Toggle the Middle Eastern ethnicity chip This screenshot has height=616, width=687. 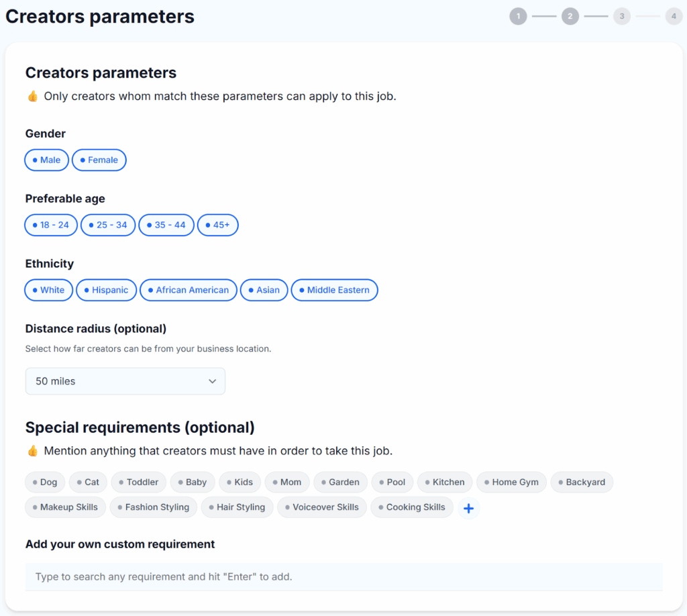click(x=335, y=291)
